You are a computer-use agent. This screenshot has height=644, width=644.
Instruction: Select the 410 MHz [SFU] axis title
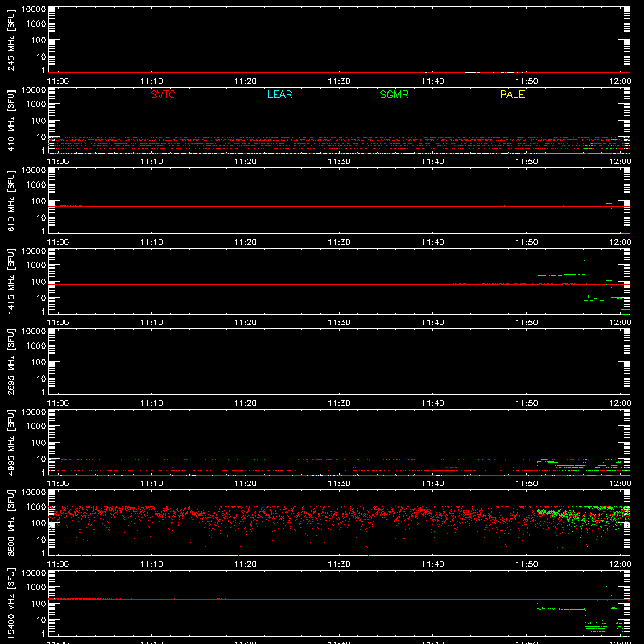pyautogui.click(x=10, y=120)
